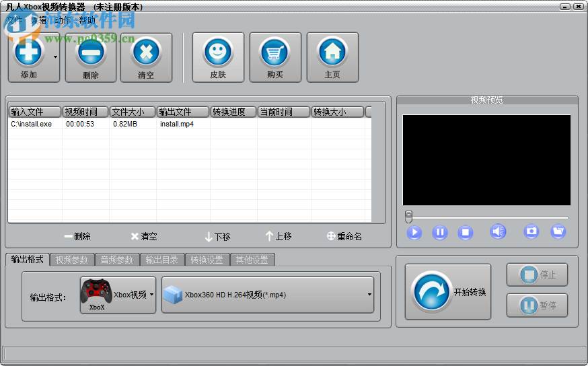Click the 暂停 pause conversion button
Viewport: 588px width, 366px height.
pyautogui.click(x=537, y=305)
